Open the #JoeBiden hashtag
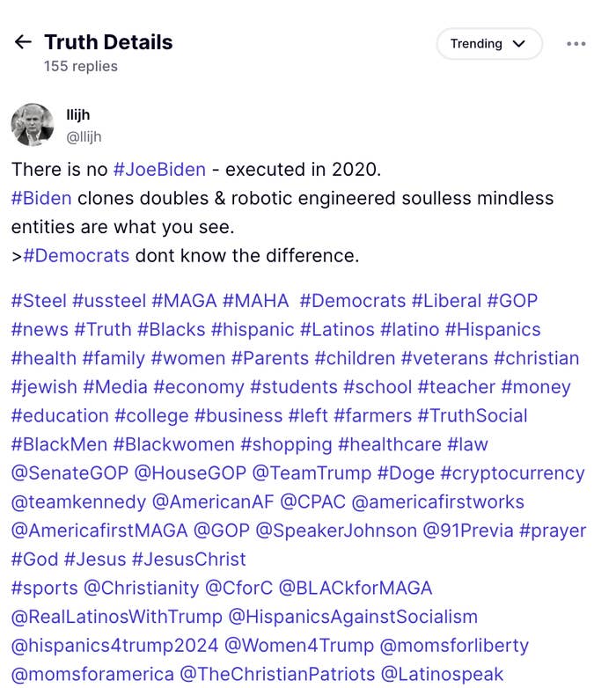Viewport: 616px width, 688px height. coord(159,169)
